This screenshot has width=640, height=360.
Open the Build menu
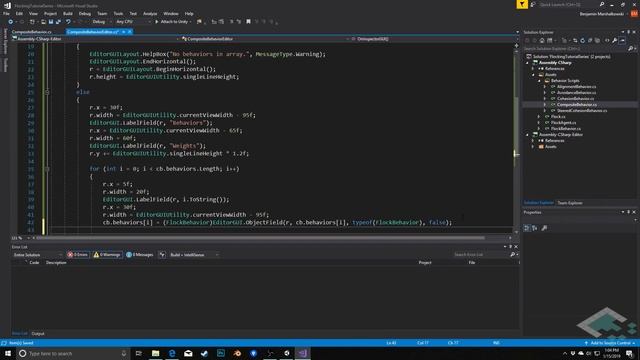pos(68,13)
